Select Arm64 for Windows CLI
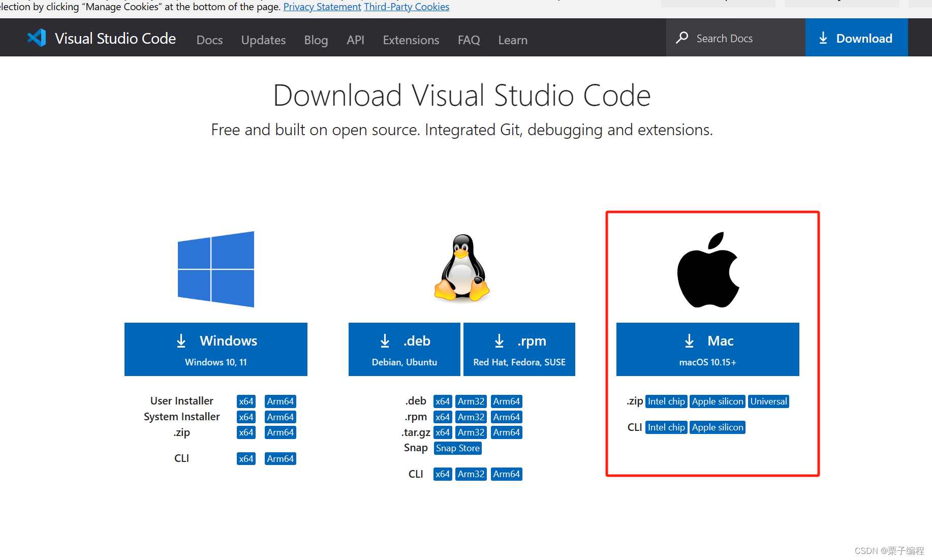932x560 pixels. (281, 459)
